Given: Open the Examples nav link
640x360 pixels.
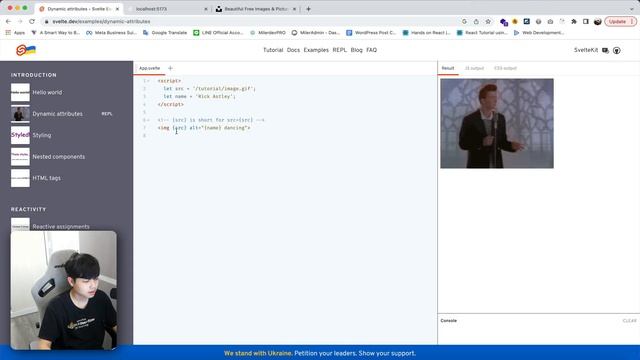Looking at the screenshot, I should 316,50.
